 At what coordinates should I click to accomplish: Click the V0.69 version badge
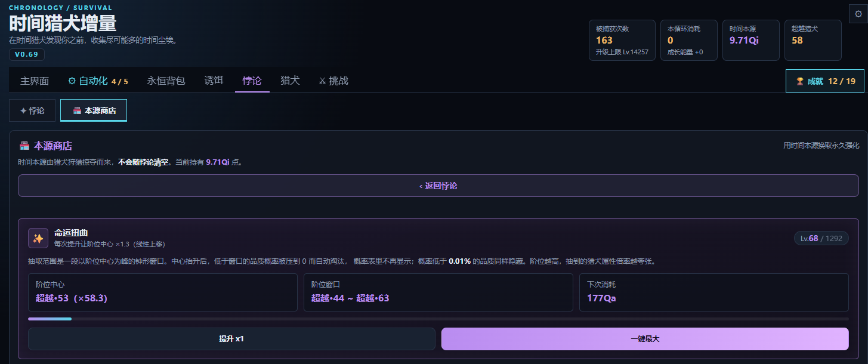click(26, 54)
